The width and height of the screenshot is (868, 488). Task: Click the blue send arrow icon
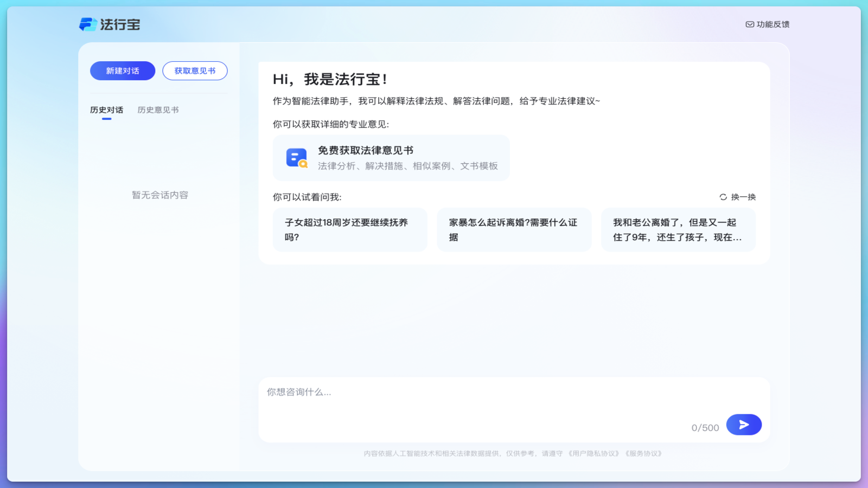[x=744, y=425]
